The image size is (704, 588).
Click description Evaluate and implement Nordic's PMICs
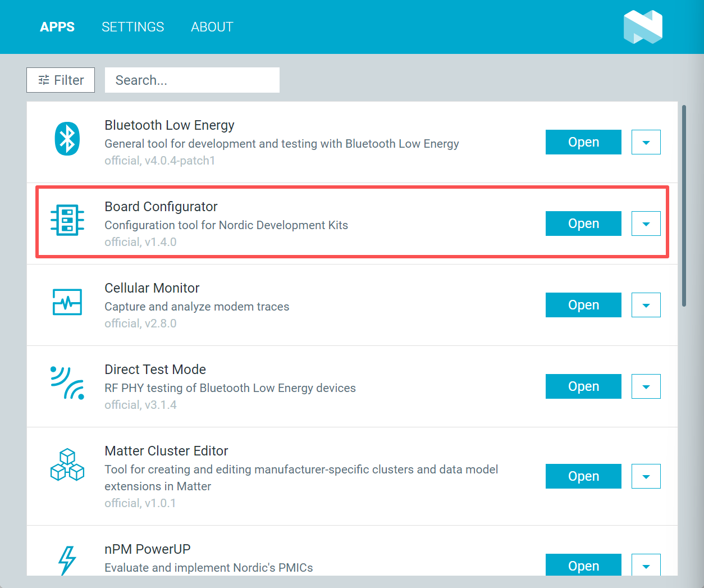209,568
